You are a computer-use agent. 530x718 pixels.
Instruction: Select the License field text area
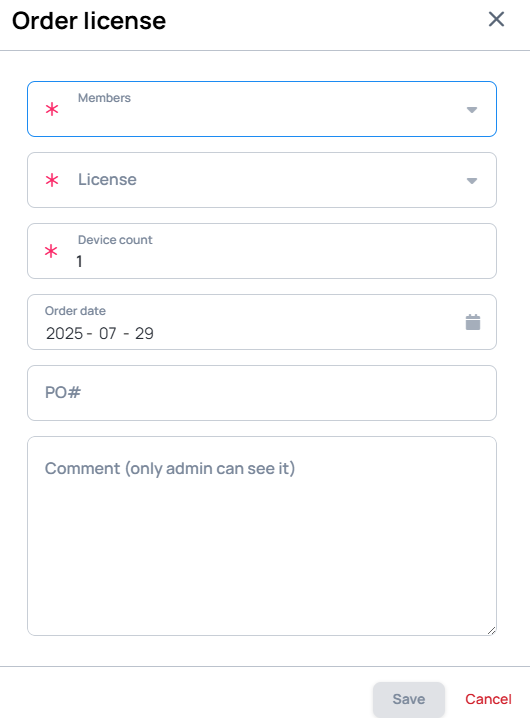click(x=262, y=180)
